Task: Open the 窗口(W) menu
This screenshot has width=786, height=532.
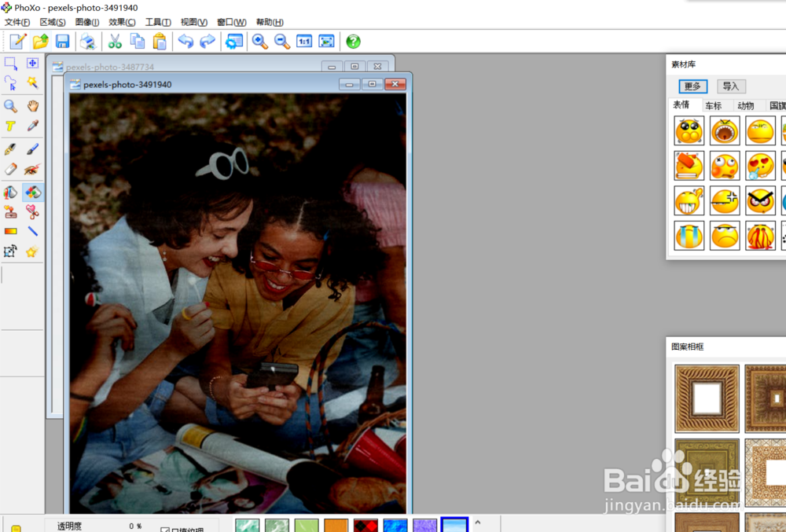Action: tap(232, 22)
